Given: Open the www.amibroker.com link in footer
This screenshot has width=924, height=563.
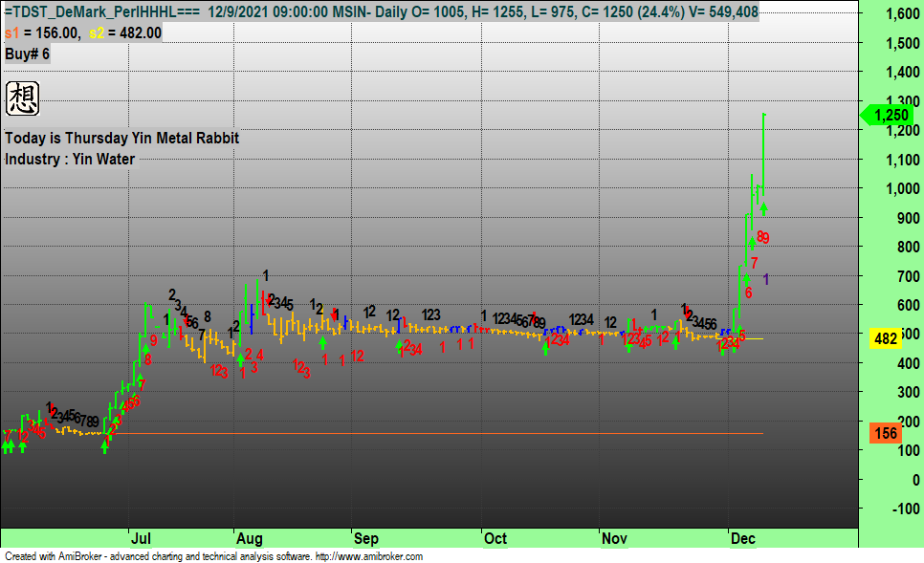Looking at the screenshot, I should [369, 556].
